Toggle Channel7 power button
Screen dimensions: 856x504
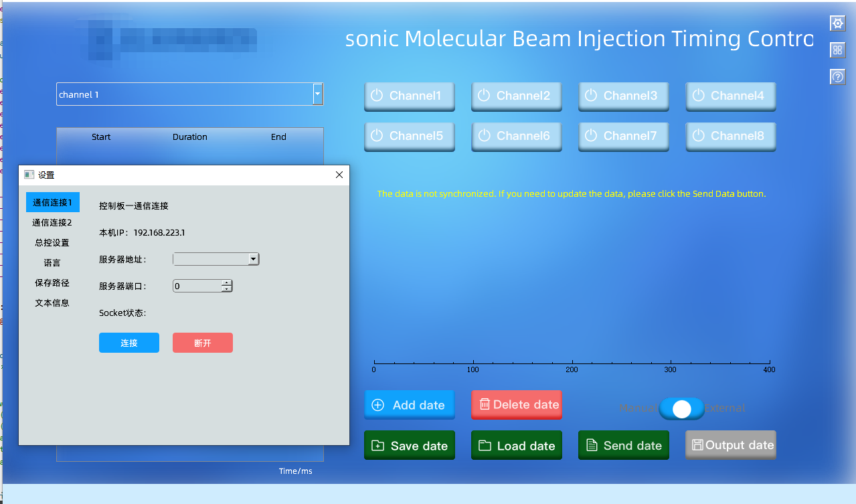tap(623, 137)
